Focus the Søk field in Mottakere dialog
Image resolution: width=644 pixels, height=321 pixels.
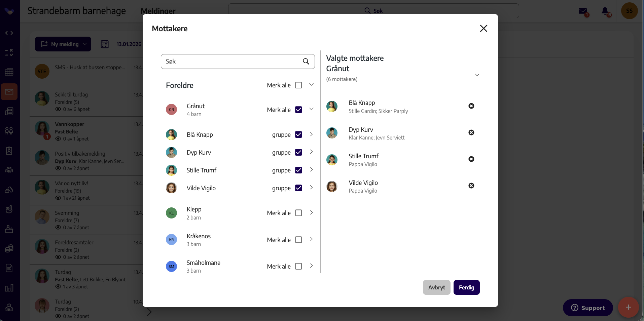coord(238,62)
